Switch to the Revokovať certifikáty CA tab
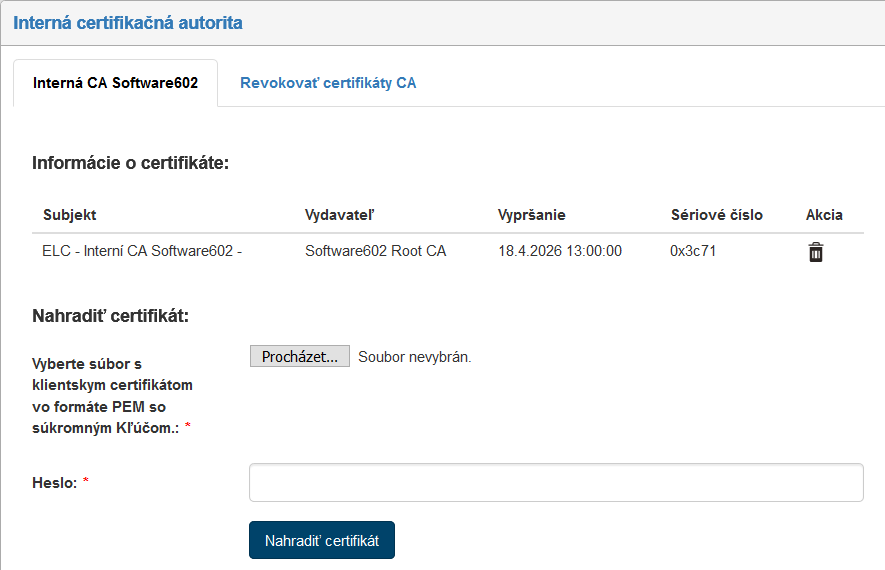This screenshot has width=885, height=570. coord(328,83)
